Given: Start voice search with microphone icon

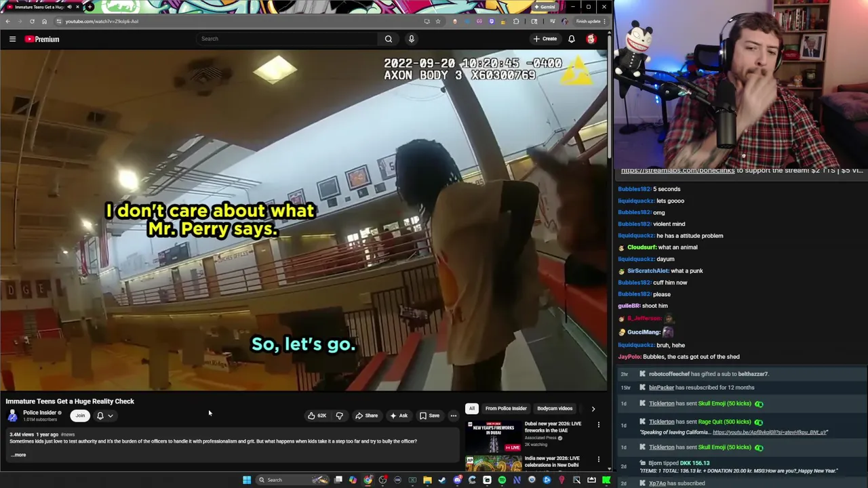Looking at the screenshot, I should pos(411,39).
